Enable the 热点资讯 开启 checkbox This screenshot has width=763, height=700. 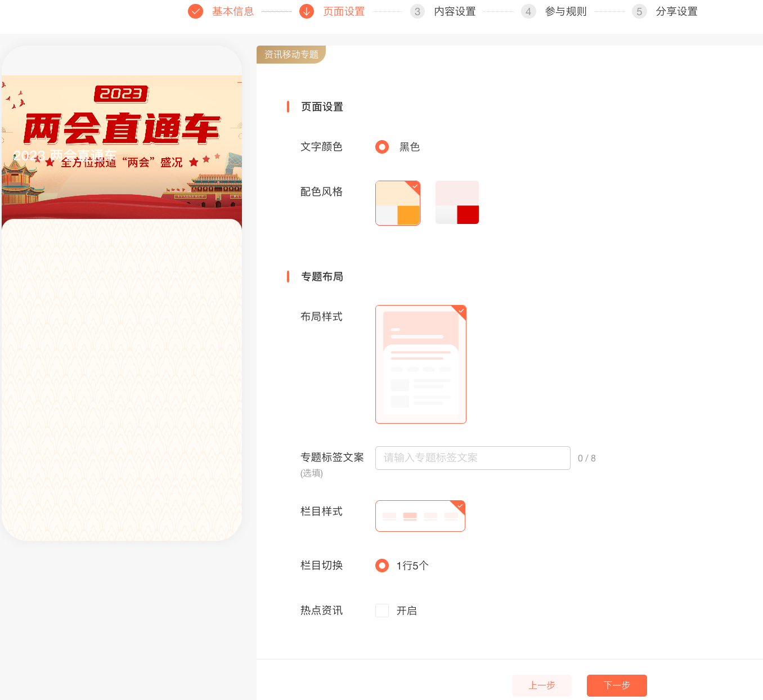382,611
